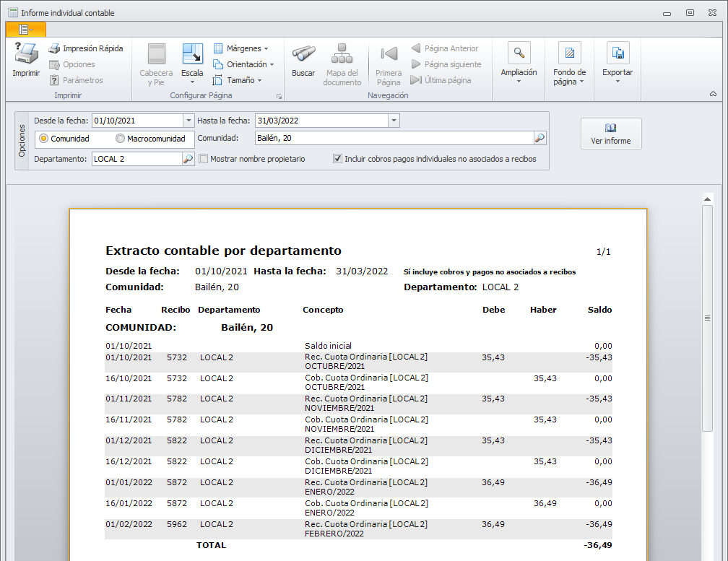Image resolution: width=728 pixels, height=561 pixels.
Task: Open the Ampliación zoom tool
Action: 519,53
